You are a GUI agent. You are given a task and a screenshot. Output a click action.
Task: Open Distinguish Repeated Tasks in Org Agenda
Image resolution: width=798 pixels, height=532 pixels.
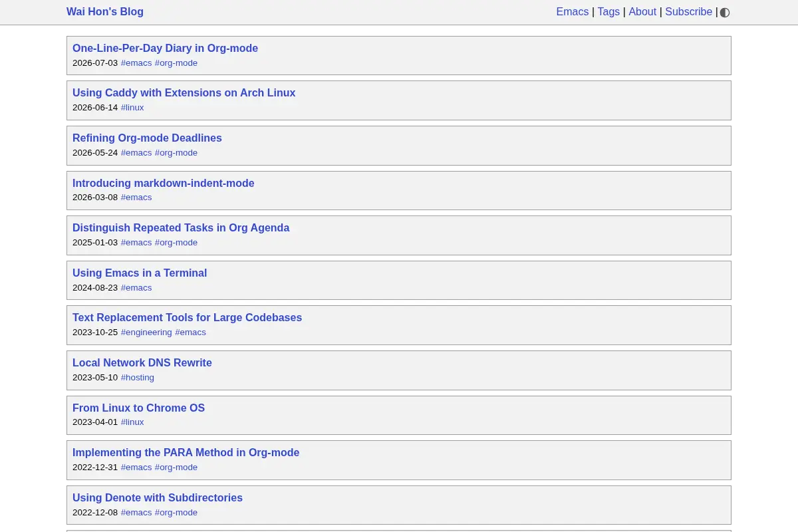point(181,228)
